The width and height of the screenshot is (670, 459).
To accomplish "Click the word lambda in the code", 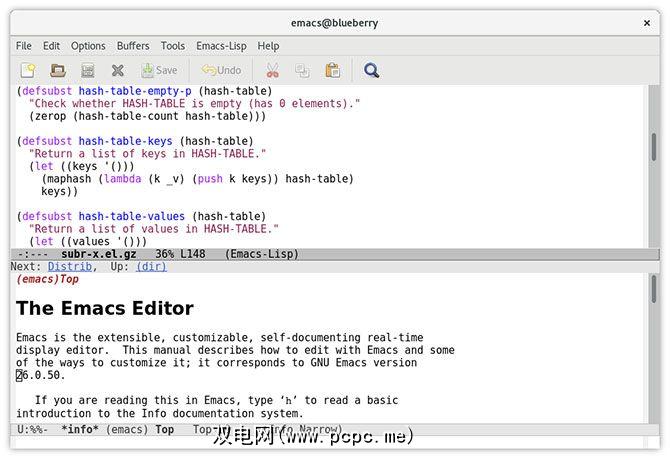I will coord(123,179).
